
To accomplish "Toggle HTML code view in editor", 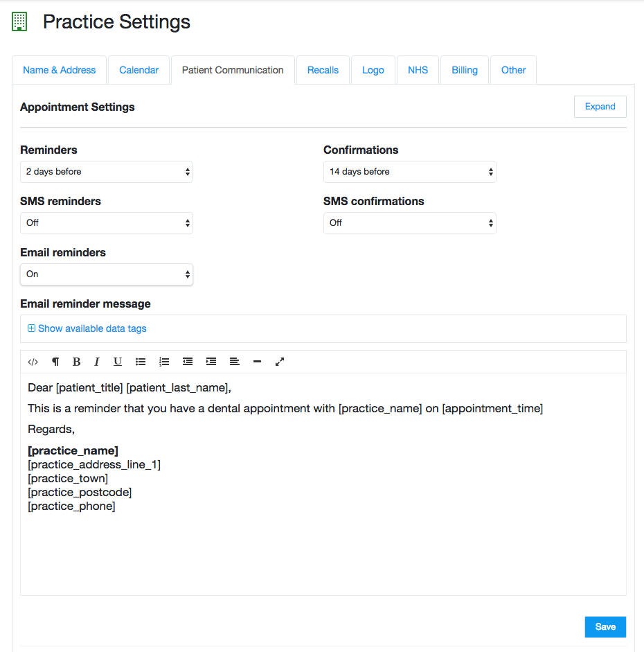I will click(x=33, y=362).
